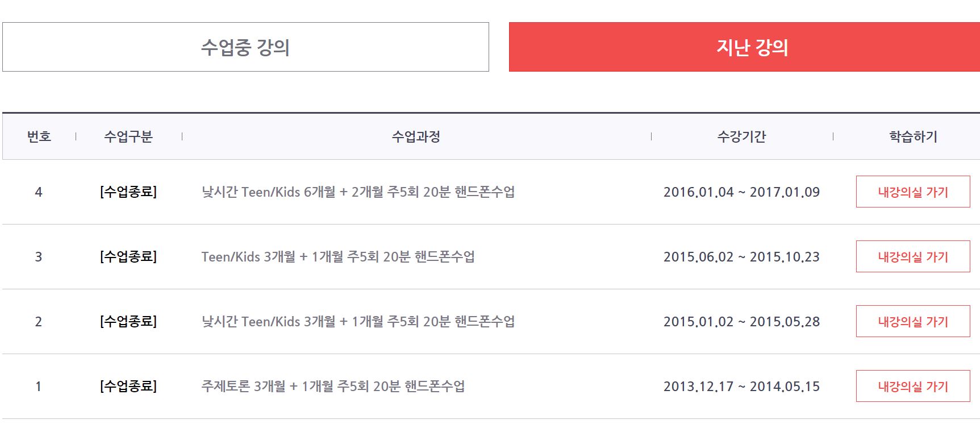980x436 pixels.
Task: Select the period 2015.01.02 ~ 2015.05.28
Action: (x=741, y=322)
